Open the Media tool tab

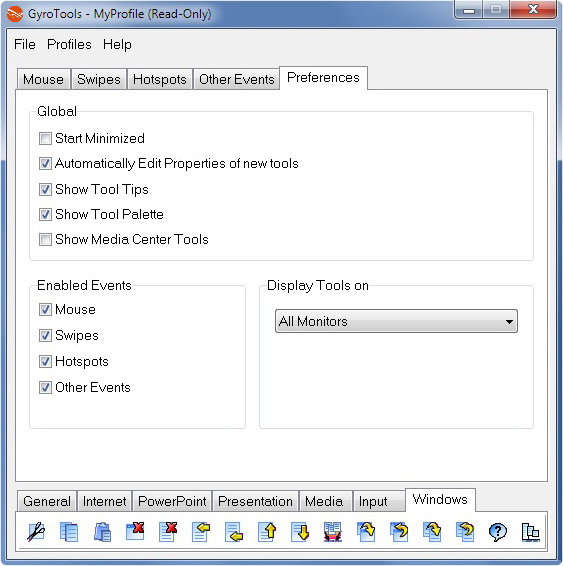click(324, 501)
